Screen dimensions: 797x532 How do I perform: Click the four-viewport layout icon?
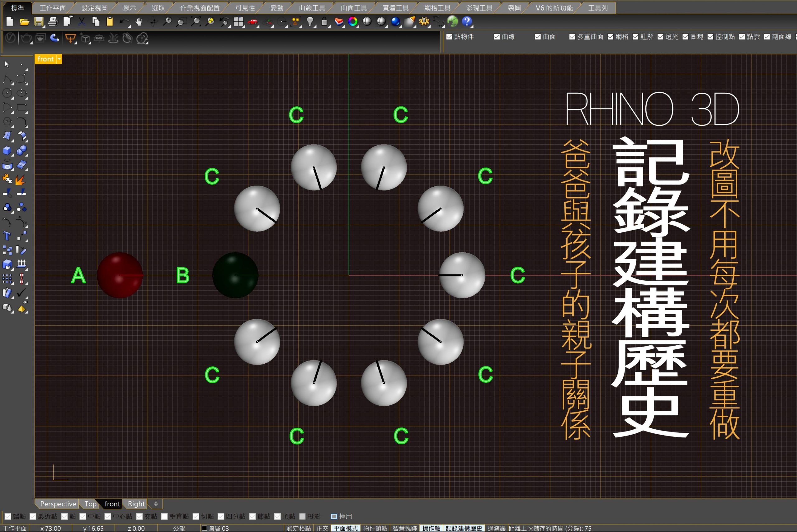click(238, 22)
